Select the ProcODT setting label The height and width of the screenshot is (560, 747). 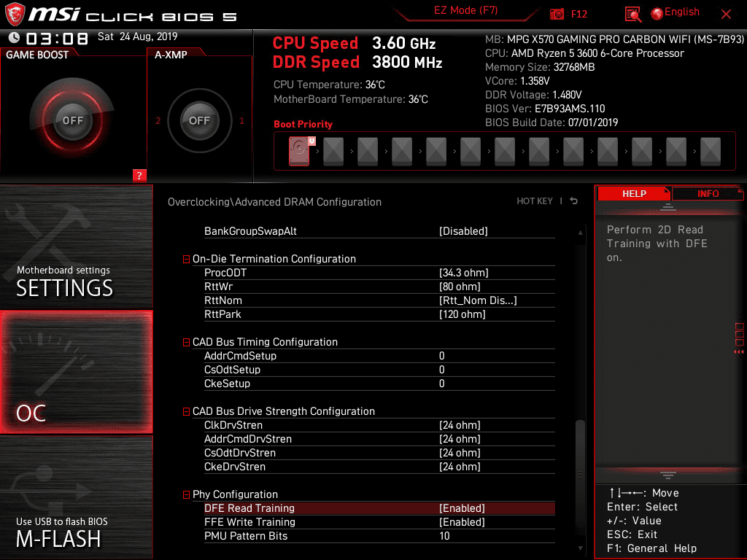click(x=225, y=273)
